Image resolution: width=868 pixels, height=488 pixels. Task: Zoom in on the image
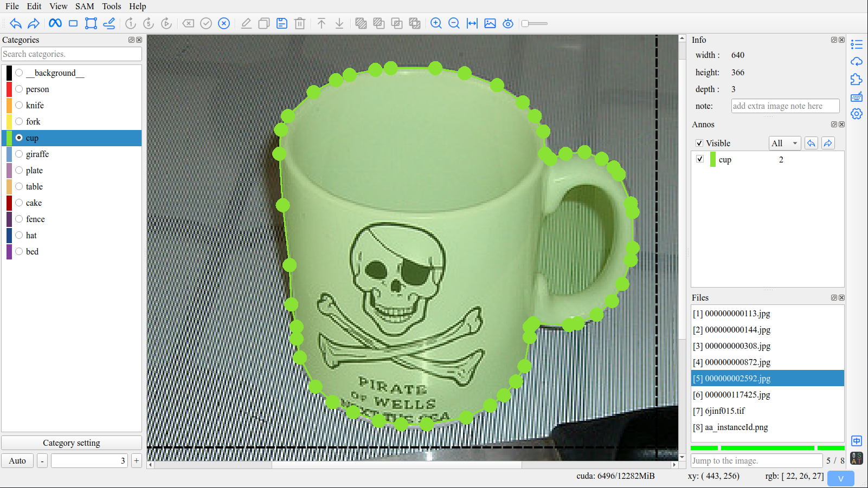click(x=436, y=23)
